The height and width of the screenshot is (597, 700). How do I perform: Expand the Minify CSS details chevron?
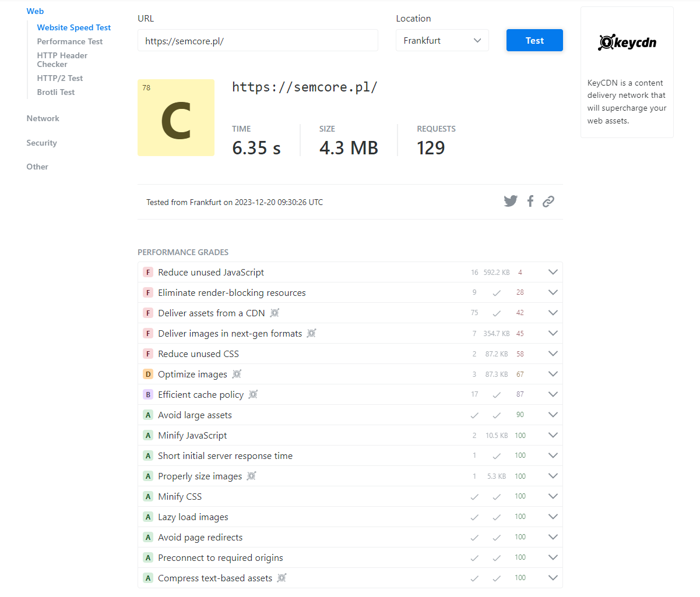click(x=553, y=496)
